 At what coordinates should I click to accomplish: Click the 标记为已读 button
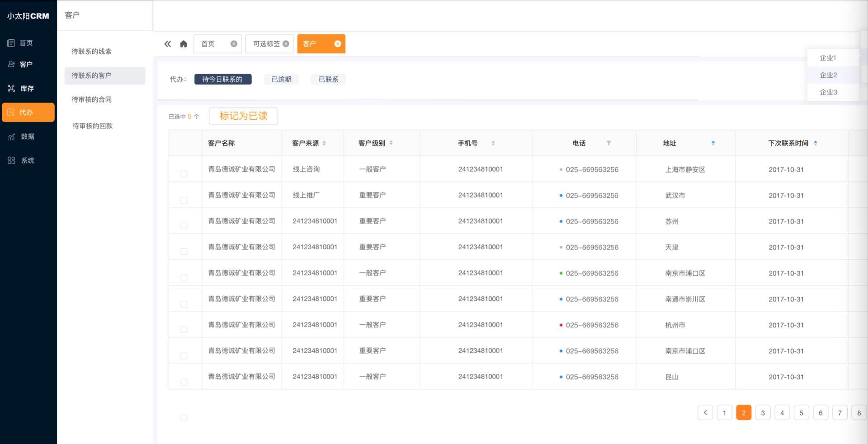[x=243, y=116]
